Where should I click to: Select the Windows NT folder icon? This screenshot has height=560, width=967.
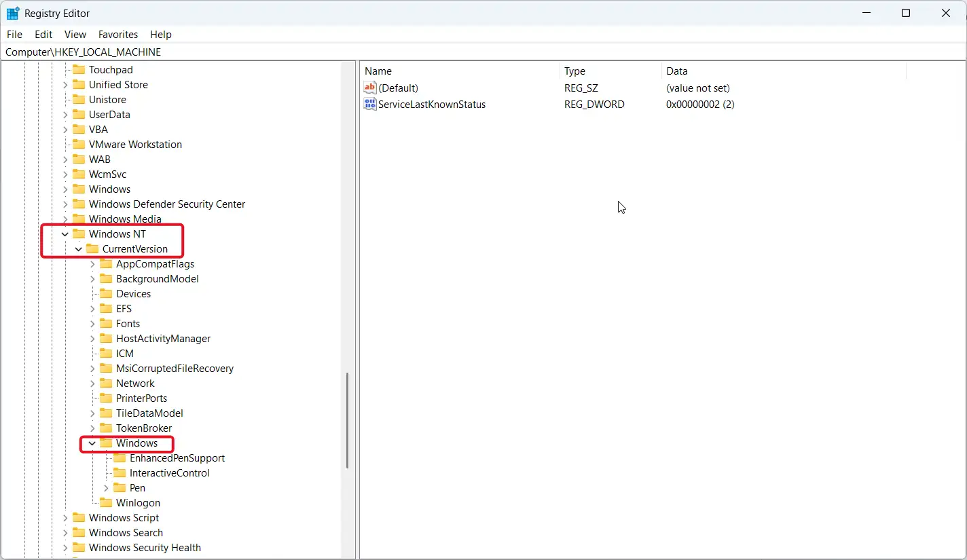click(79, 234)
